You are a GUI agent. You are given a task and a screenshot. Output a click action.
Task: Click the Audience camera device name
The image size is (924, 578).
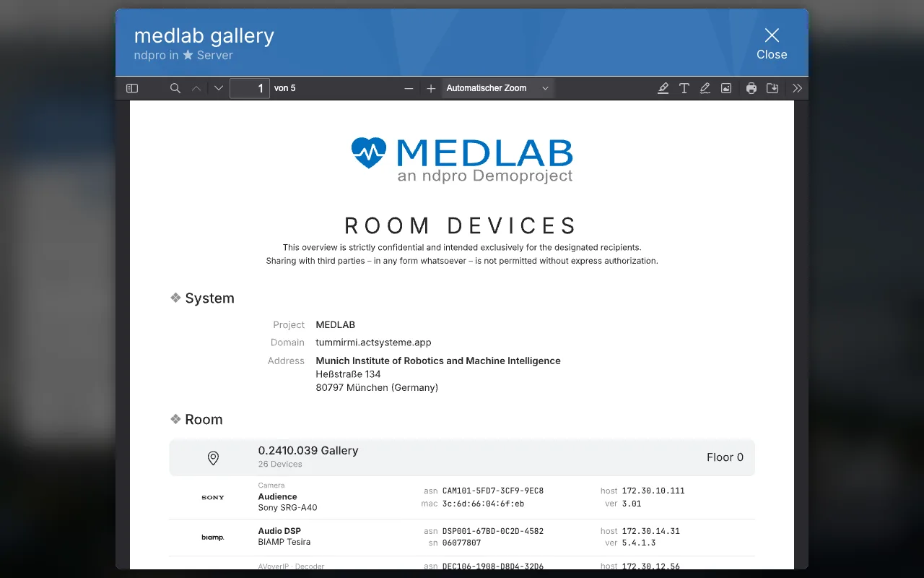point(277,496)
